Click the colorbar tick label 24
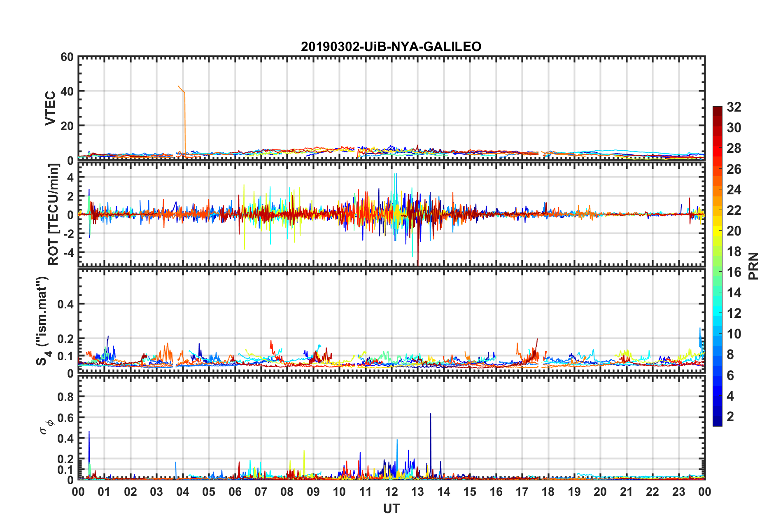The image size is (783, 532). pos(734,190)
